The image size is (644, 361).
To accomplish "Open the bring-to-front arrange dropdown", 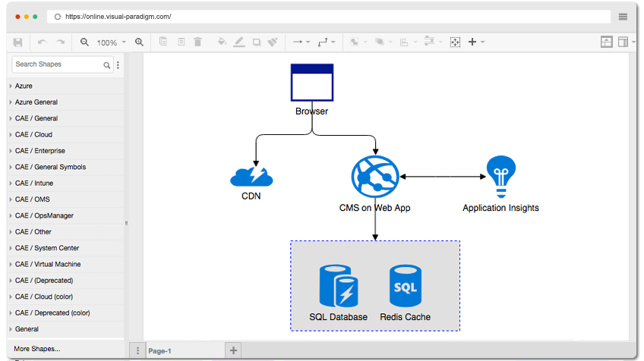I will (358, 42).
